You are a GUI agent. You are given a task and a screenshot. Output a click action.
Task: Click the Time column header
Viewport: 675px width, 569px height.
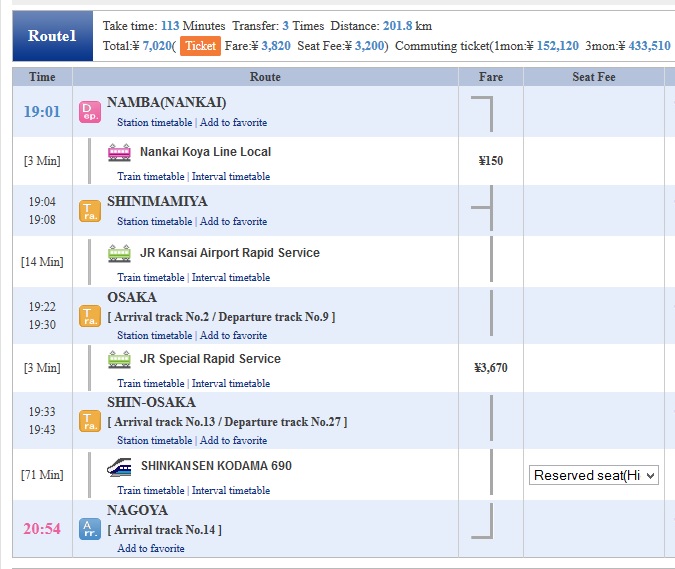point(42,77)
